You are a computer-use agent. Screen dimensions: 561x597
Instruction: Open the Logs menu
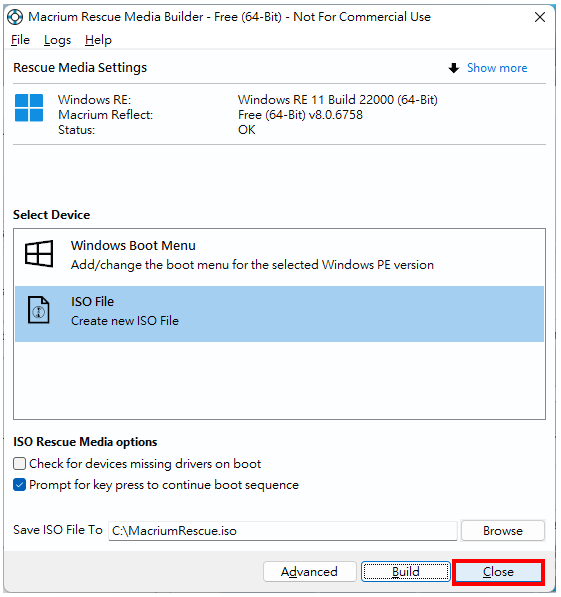click(x=58, y=40)
